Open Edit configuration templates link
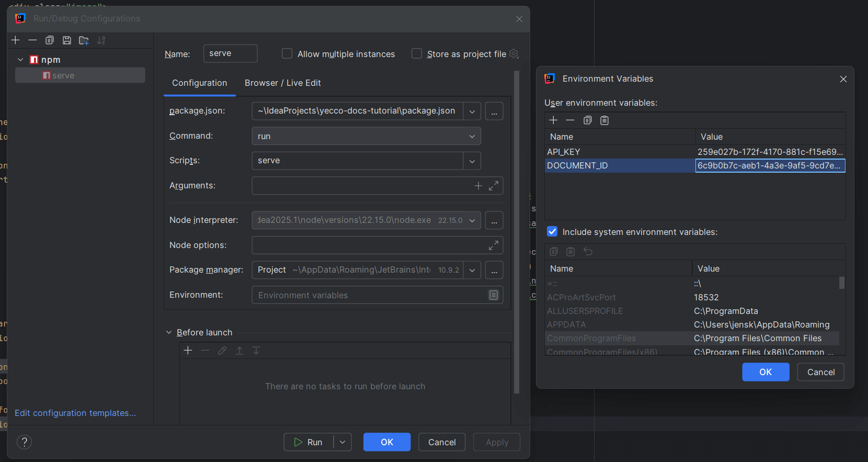868x462 pixels. pyautogui.click(x=75, y=413)
